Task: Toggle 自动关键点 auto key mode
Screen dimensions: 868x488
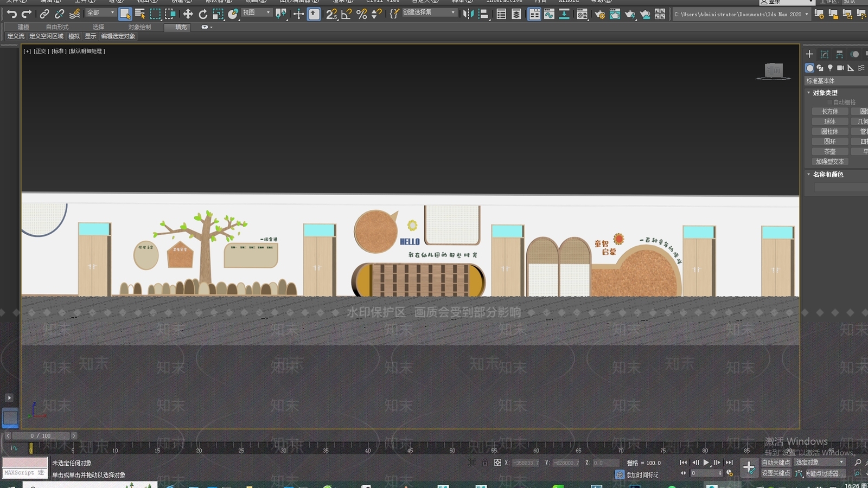Action: 776,463
